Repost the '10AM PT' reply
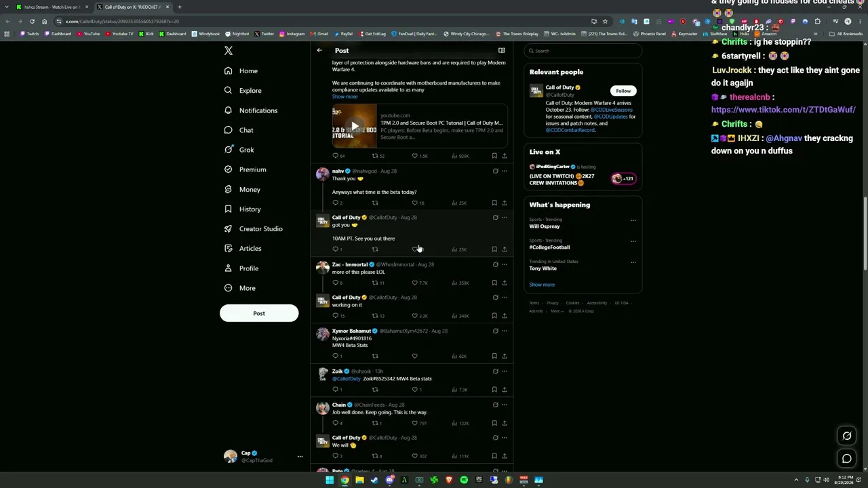Image resolution: width=868 pixels, height=488 pixels. coord(375,249)
